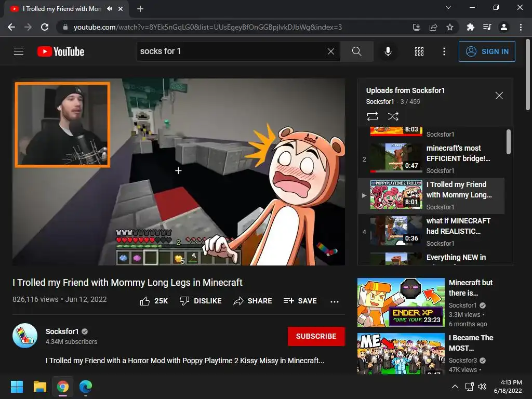Open the Socksfor1 channel avatar

pyautogui.click(x=25, y=336)
